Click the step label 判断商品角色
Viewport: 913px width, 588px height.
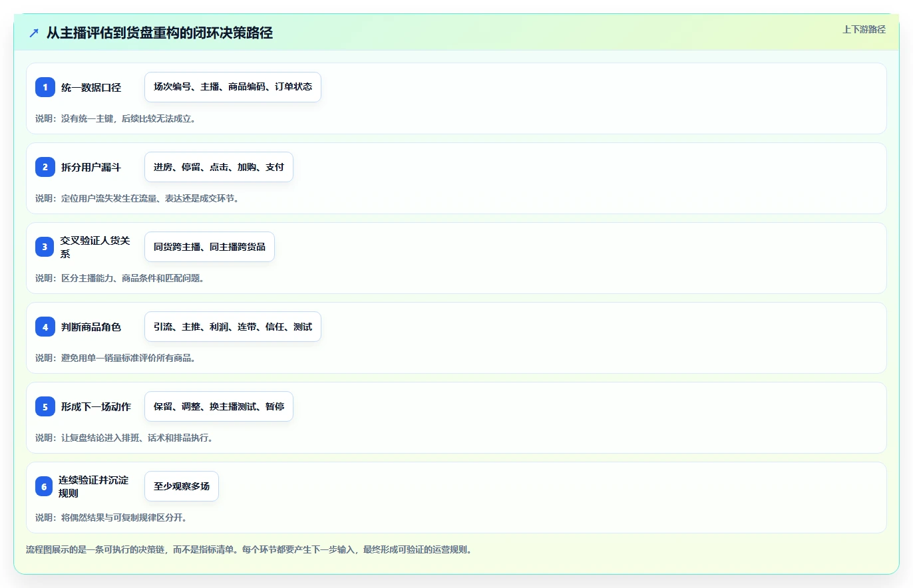click(x=91, y=327)
